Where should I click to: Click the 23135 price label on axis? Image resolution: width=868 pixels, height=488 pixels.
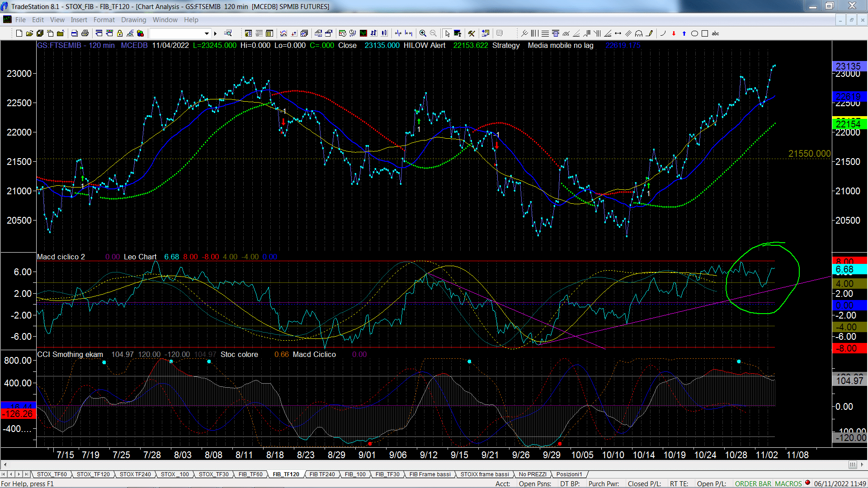click(849, 66)
